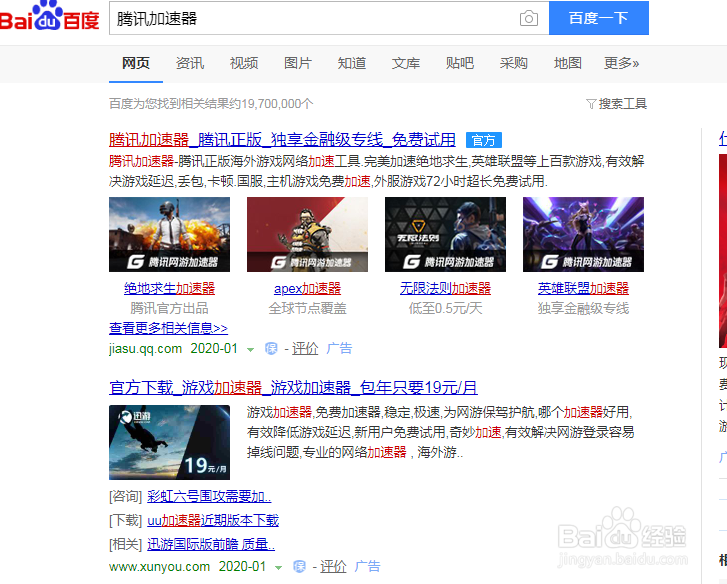Click 独享金融级专线 caption text
Image resolution: width=727 pixels, height=584 pixels.
[x=583, y=308]
